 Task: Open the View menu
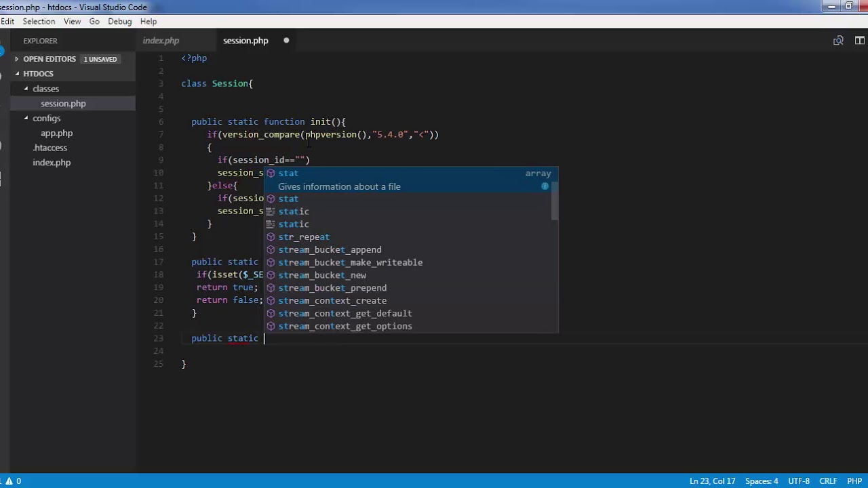coord(73,22)
